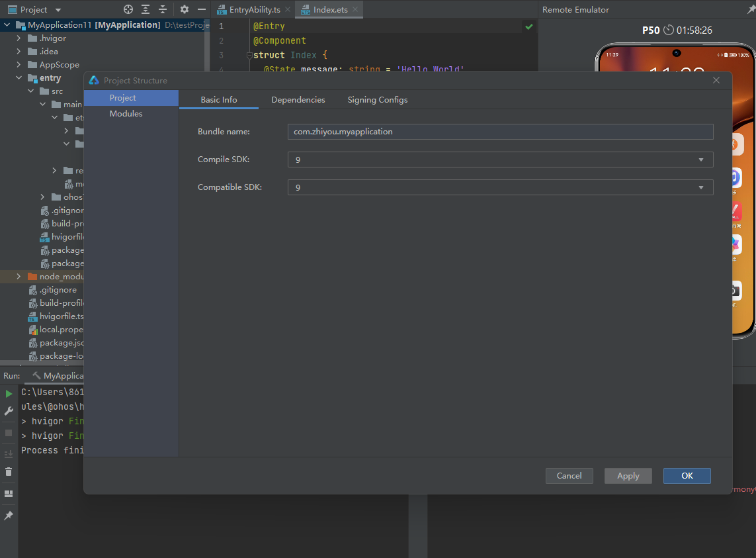Select the root .gitignore file below node_modules
This screenshot has width=756, height=558.
53,290
